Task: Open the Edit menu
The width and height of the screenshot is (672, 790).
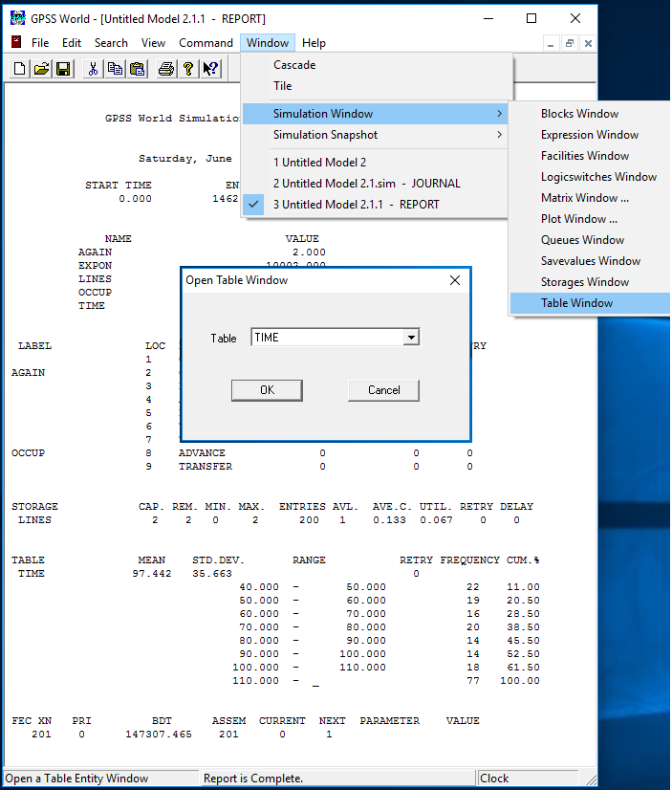Action: point(72,43)
